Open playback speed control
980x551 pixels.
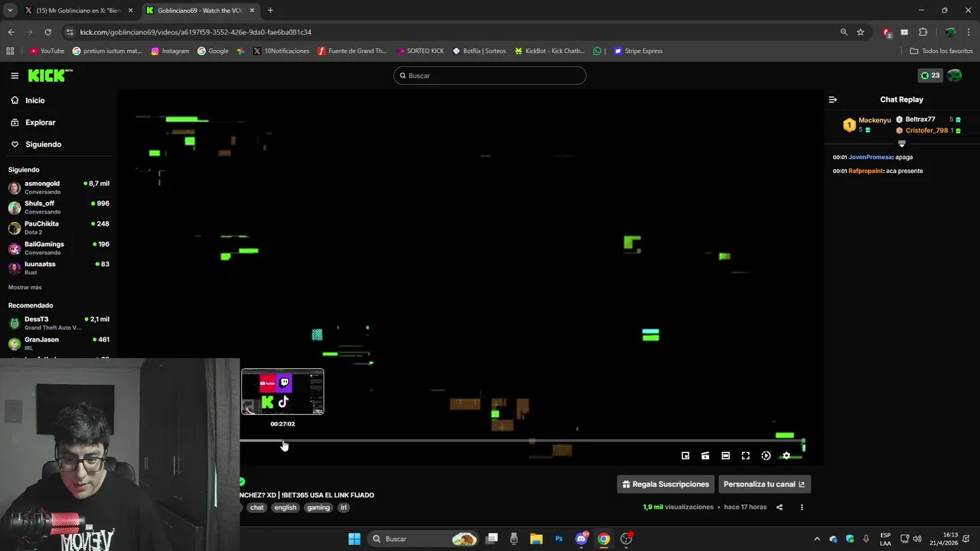tap(766, 455)
